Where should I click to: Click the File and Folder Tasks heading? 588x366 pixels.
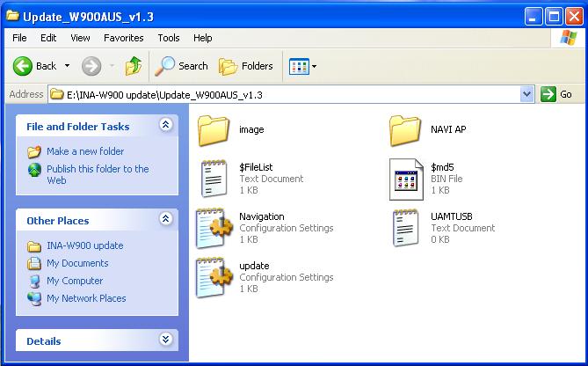coord(78,127)
